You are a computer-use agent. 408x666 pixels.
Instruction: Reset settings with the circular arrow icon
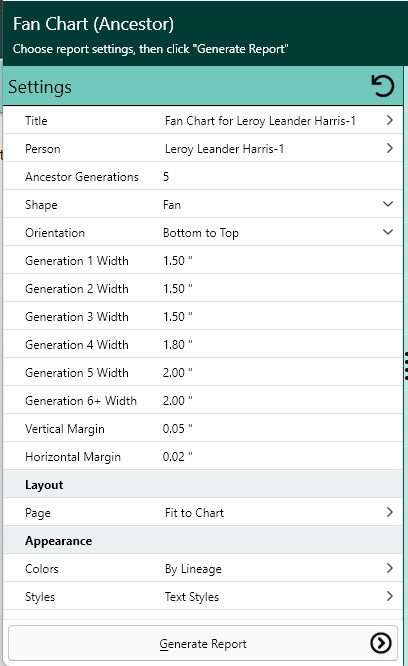(x=383, y=86)
